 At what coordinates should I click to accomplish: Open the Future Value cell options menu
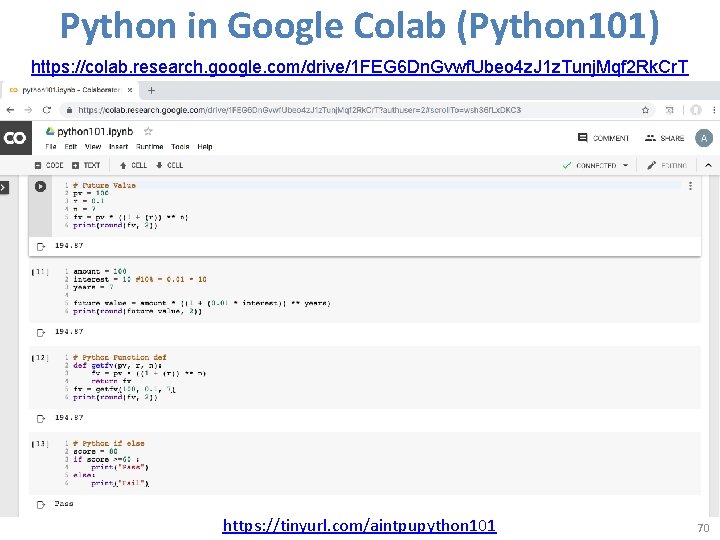(690, 186)
